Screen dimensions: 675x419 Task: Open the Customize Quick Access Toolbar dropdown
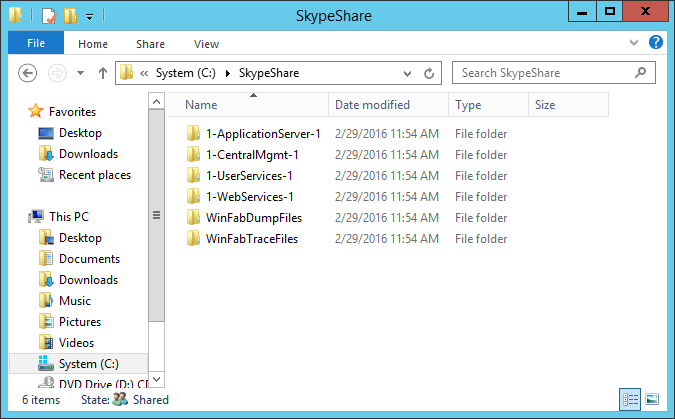click(x=89, y=17)
